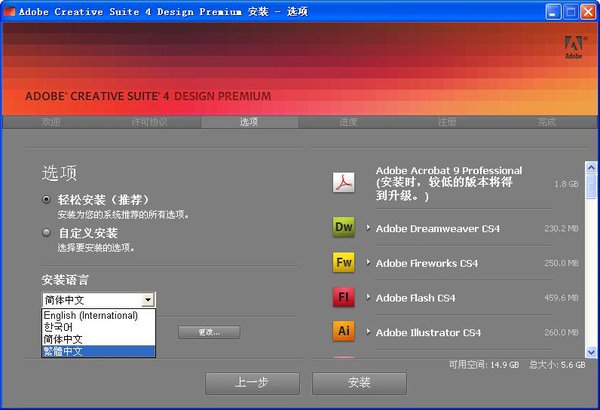Expand the Adobe Illustrator CS4 components
The height and width of the screenshot is (410, 600).
tap(368, 332)
